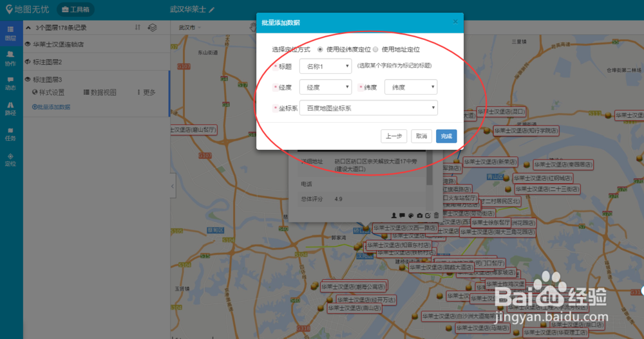Click marker pin of 汉堡店(二十三街店)

(x=508, y=189)
